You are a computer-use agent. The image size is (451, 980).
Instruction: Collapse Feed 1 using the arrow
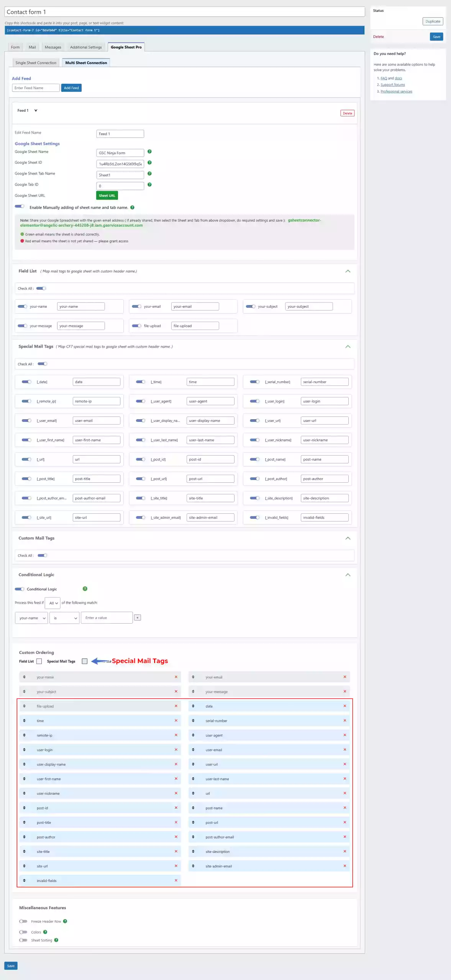(36, 111)
